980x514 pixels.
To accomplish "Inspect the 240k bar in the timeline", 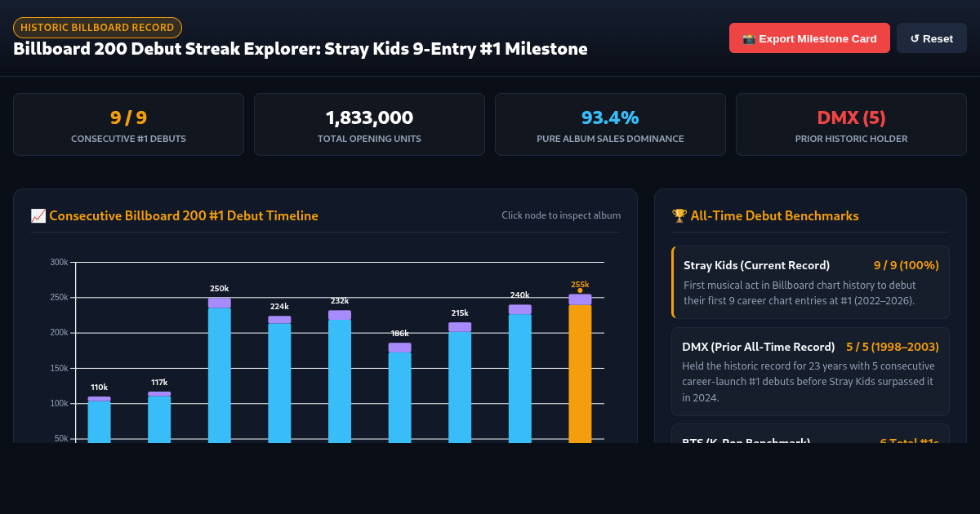I will coord(520,374).
